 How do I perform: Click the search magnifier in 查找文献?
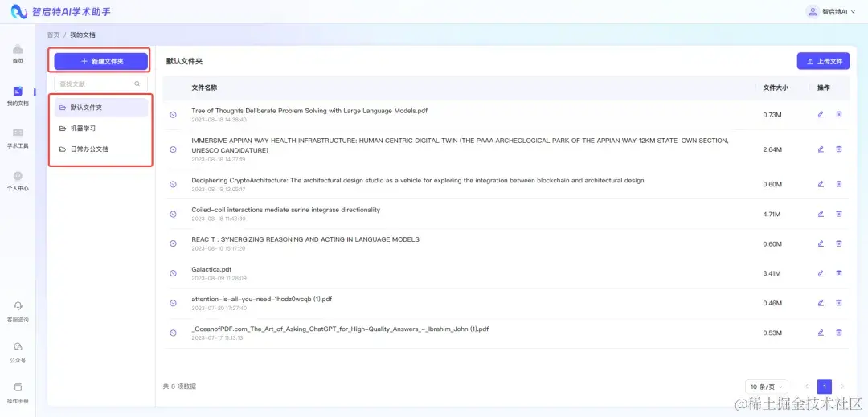(x=137, y=84)
